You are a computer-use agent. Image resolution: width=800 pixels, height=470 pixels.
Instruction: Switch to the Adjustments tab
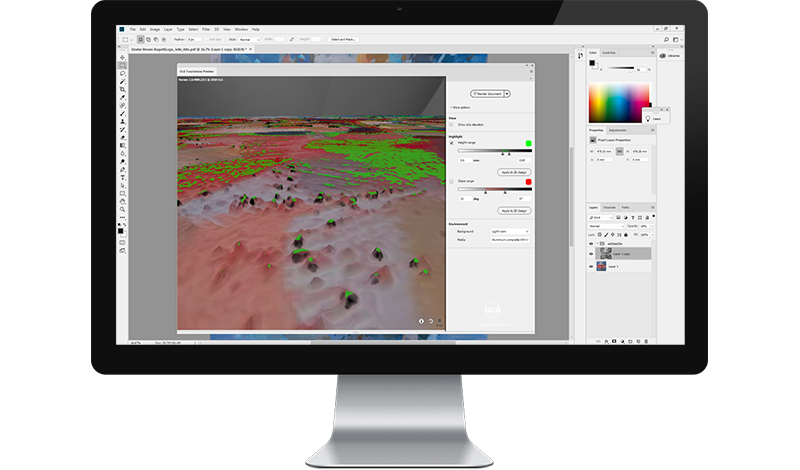coord(617,130)
